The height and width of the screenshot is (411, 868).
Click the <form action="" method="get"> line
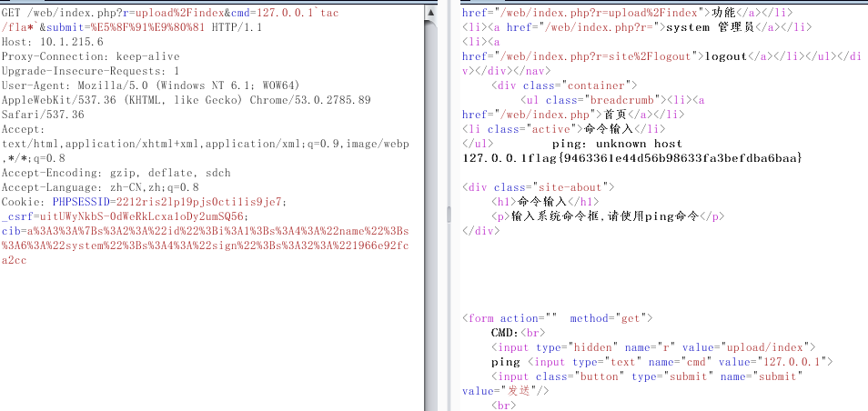[x=558, y=318]
